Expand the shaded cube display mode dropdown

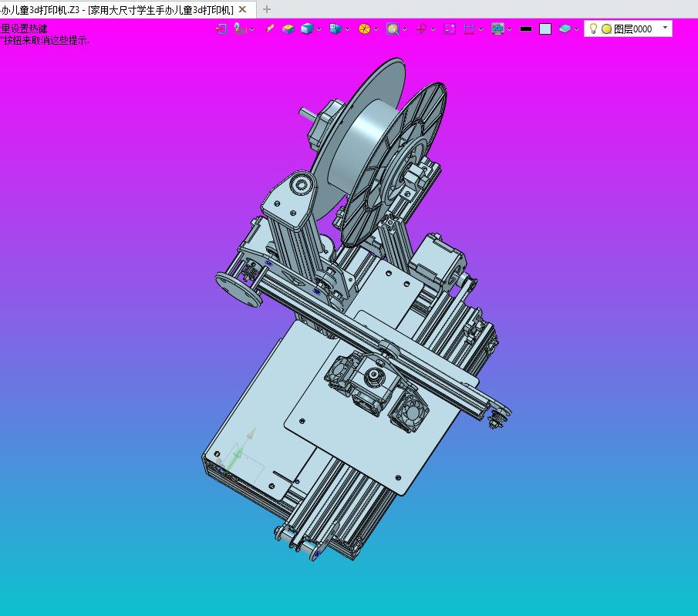point(319,29)
